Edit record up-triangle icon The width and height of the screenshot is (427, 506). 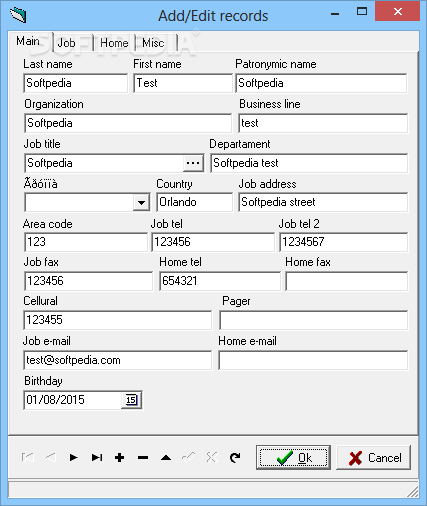[x=166, y=458]
